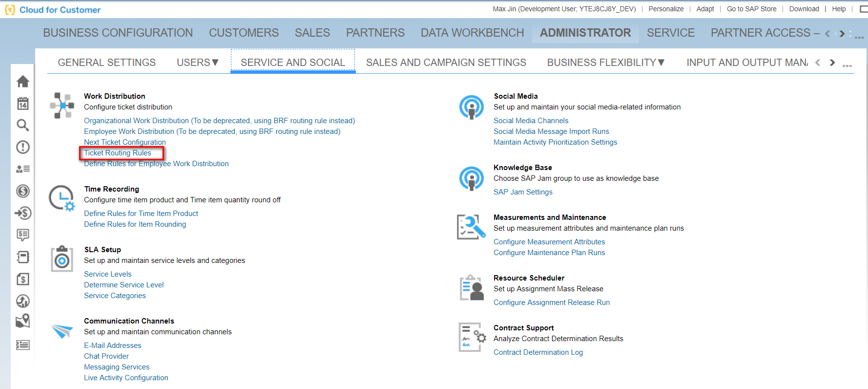The height and width of the screenshot is (389, 868).
Task: Open the DATA WORKBENCH tab
Action: point(473,33)
